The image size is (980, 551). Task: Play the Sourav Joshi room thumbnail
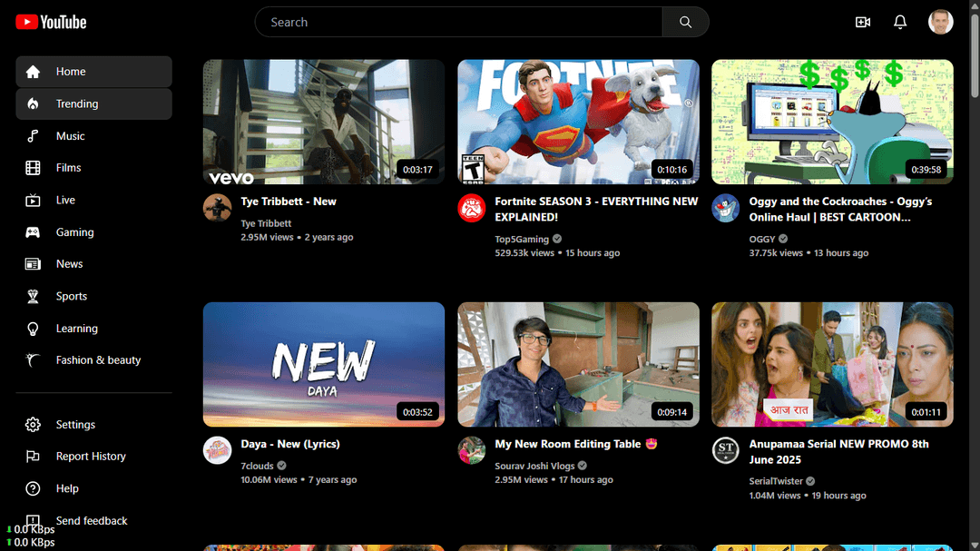click(x=578, y=365)
